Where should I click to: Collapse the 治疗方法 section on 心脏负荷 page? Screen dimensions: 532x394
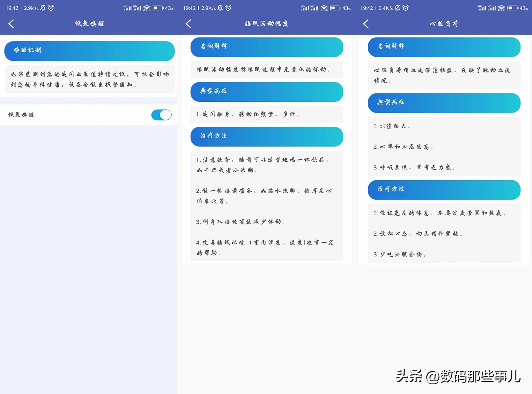tap(443, 190)
